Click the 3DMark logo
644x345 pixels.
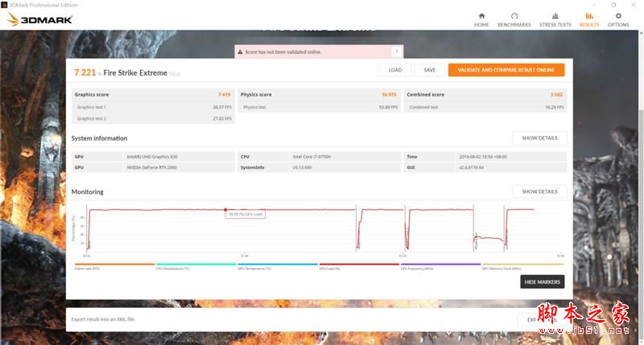pos(39,19)
